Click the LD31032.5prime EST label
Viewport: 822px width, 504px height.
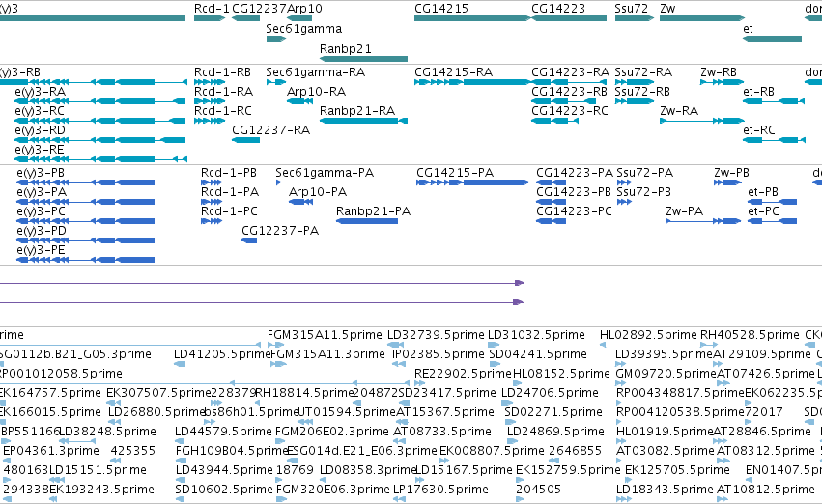[x=536, y=335]
